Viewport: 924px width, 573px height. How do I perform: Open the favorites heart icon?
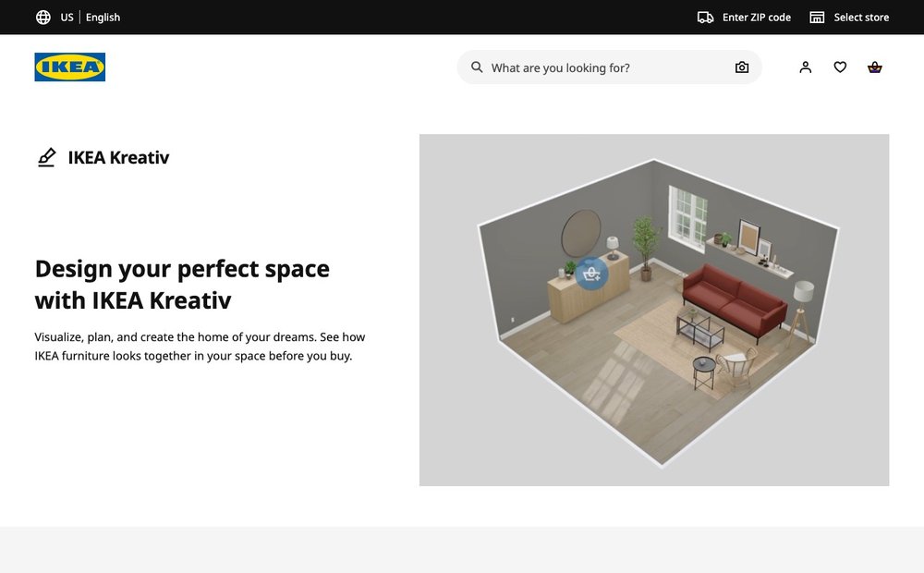point(840,67)
